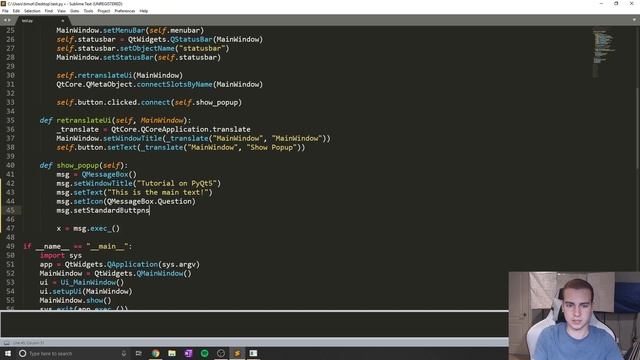This screenshot has height=360, width=640.
Task: Open the round gray app icon beside Spotify
Action: (x=221, y=353)
